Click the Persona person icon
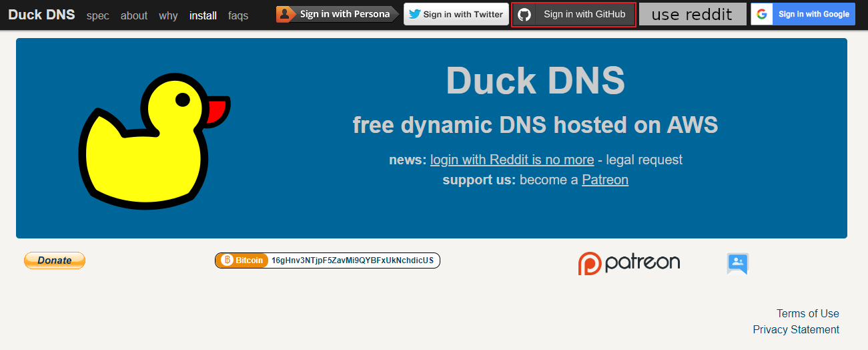Viewport: 868px width, 350px height. (x=285, y=14)
